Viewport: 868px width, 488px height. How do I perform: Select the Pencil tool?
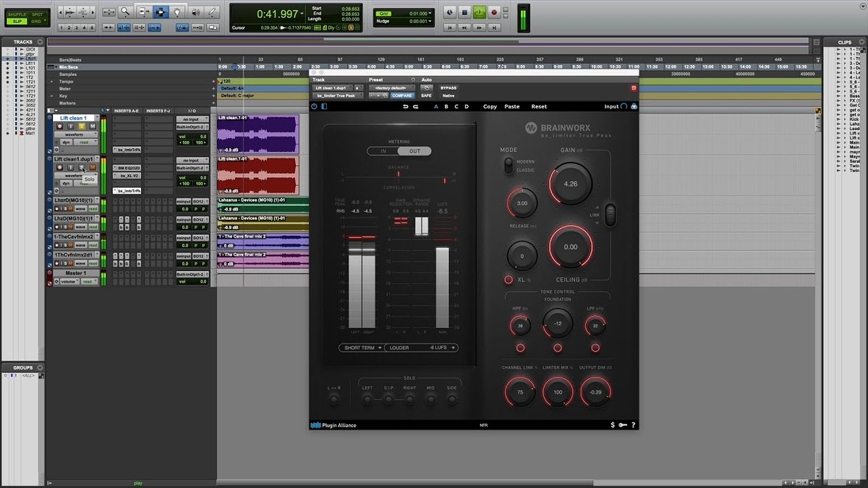click(x=212, y=12)
